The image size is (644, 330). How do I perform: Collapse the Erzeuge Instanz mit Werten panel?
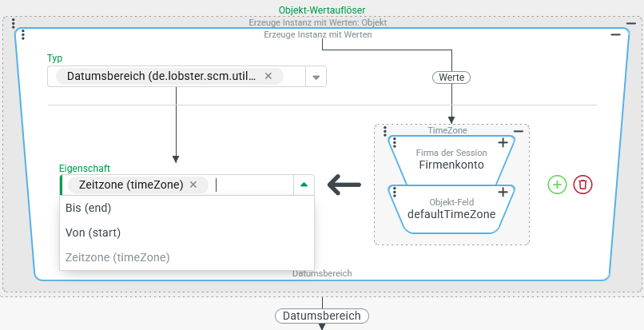615,34
